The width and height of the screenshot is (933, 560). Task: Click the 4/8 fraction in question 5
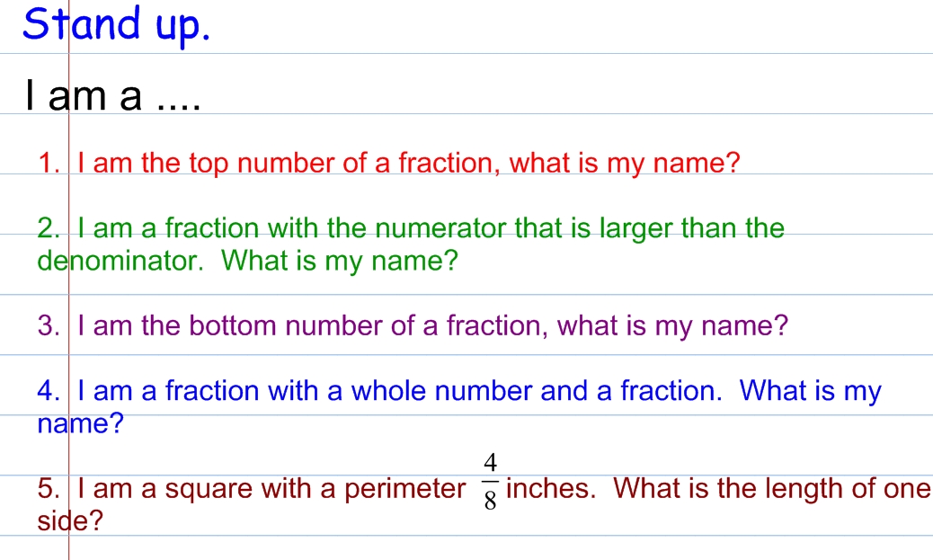[490, 482]
